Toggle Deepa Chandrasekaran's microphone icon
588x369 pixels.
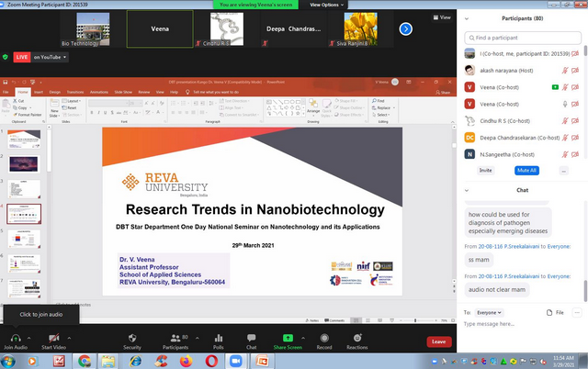565,138
